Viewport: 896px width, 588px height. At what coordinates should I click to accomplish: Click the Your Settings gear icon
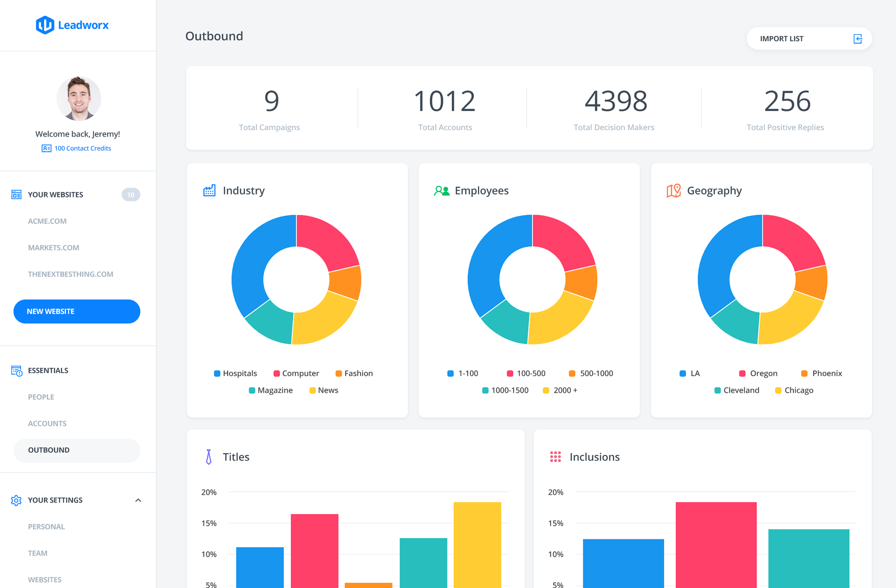point(16,500)
